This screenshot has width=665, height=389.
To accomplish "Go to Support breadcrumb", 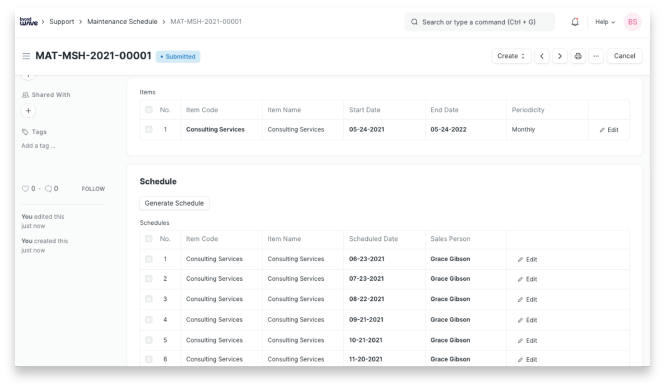I will point(61,22).
